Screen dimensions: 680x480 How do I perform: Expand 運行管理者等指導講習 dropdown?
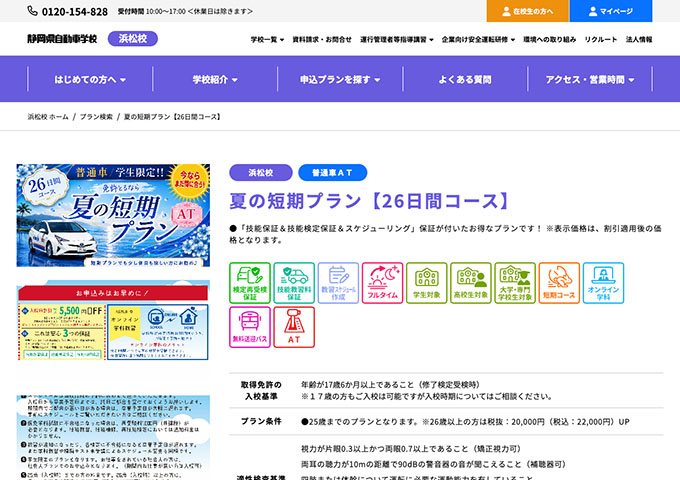pyautogui.click(x=396, y=39)
